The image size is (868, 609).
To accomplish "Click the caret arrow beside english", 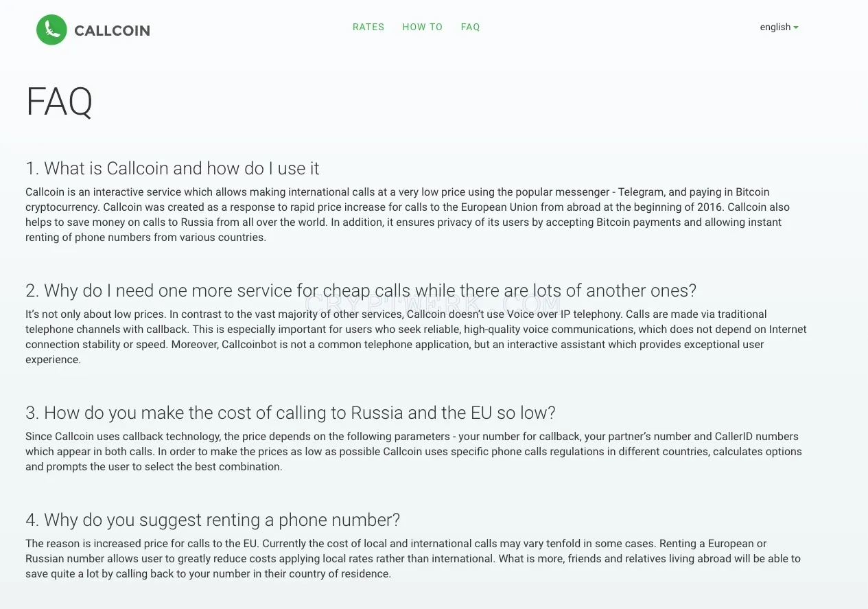I will 796,27.
